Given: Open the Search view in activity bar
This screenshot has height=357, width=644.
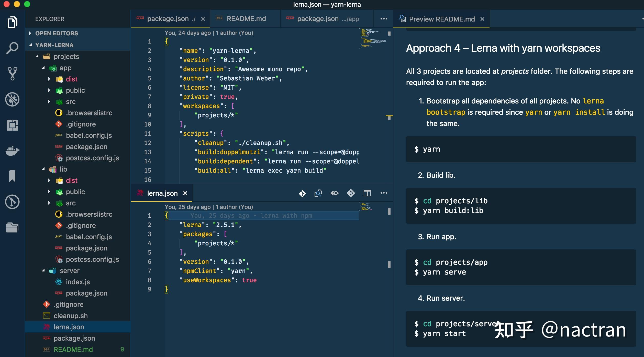Looking at the screenshot, I should click(x=12, y=48).
